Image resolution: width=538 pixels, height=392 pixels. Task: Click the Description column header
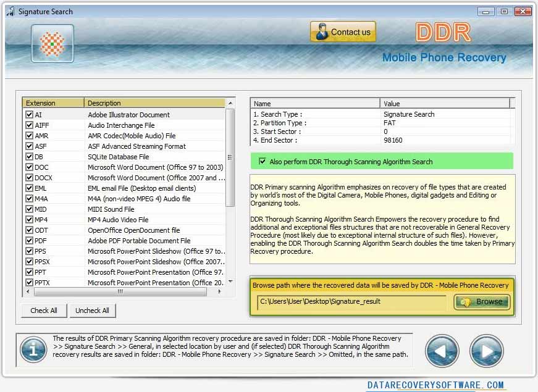tap(154, 103)
